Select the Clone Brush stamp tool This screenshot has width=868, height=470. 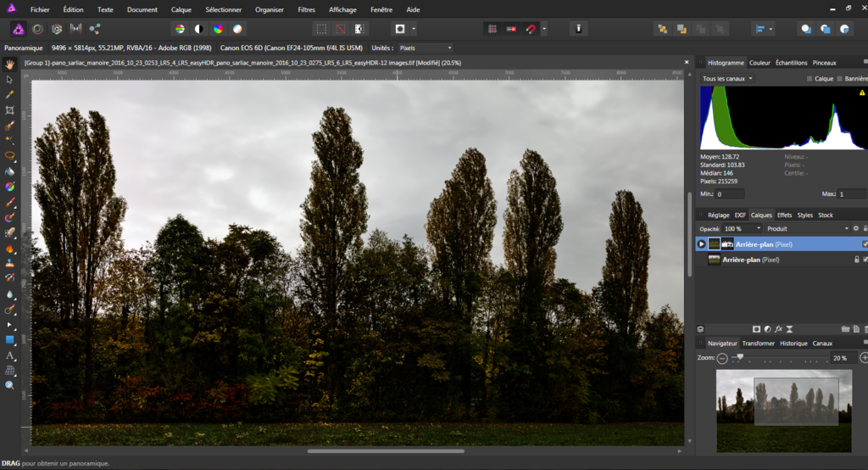click(9, 263)
